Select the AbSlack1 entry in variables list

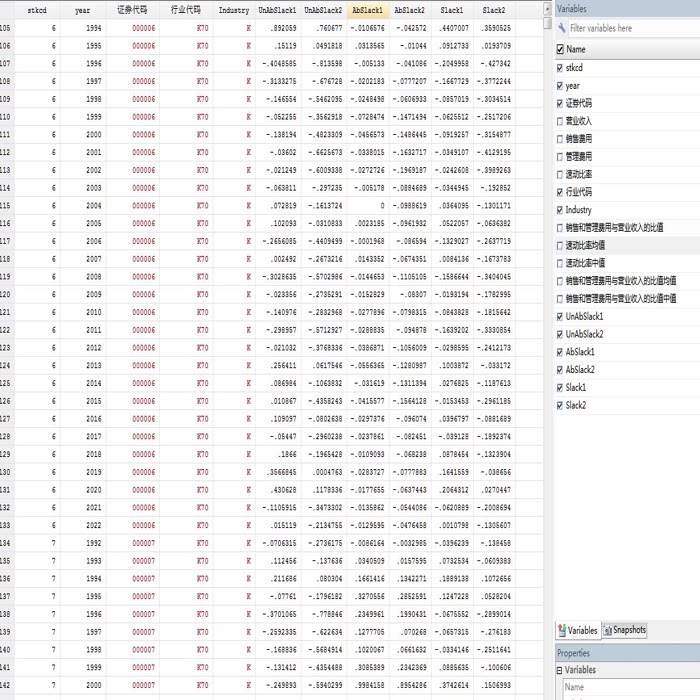coord(580,352)
